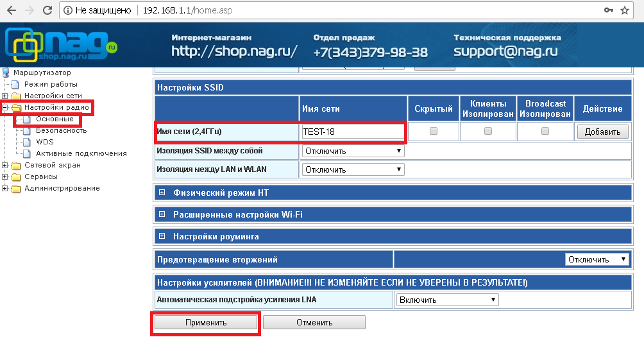Expand the Настройки роуминга plus icon
The width and height of the screenshot is (644, 344).
[162, 236]
